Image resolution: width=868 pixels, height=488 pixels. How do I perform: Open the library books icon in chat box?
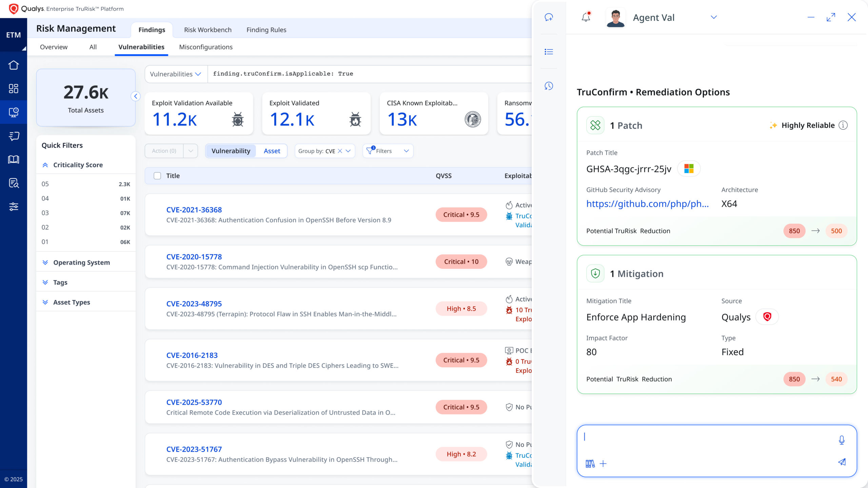[x=590, y=464]
